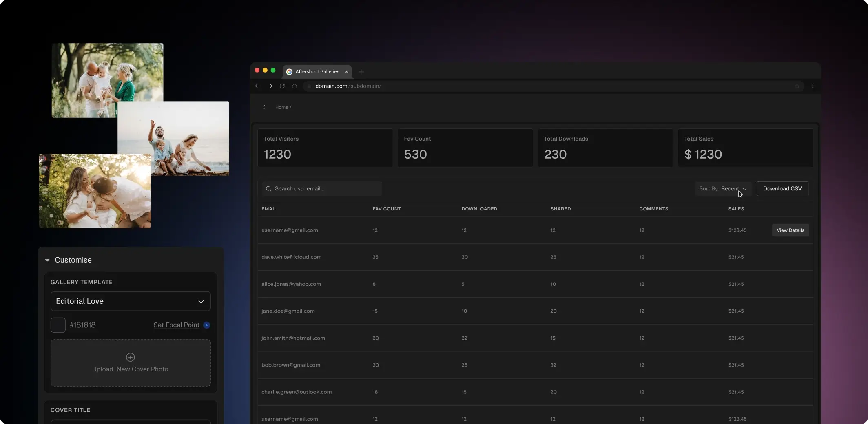Screen dimensions: 868x424
Task: Click charlie.green's fav count 18
Action: tap(375, 392)
